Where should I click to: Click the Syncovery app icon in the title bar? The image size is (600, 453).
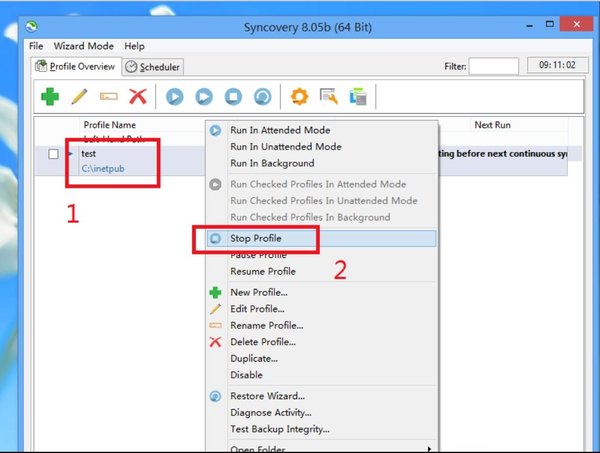tap(31, 26)
